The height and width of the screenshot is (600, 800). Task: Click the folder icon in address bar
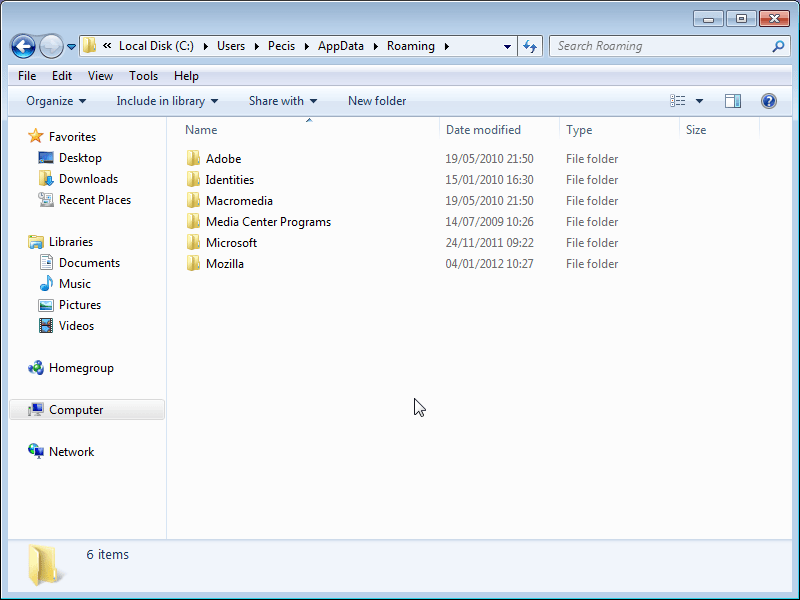pyautogui.click(x=89, y=45)
